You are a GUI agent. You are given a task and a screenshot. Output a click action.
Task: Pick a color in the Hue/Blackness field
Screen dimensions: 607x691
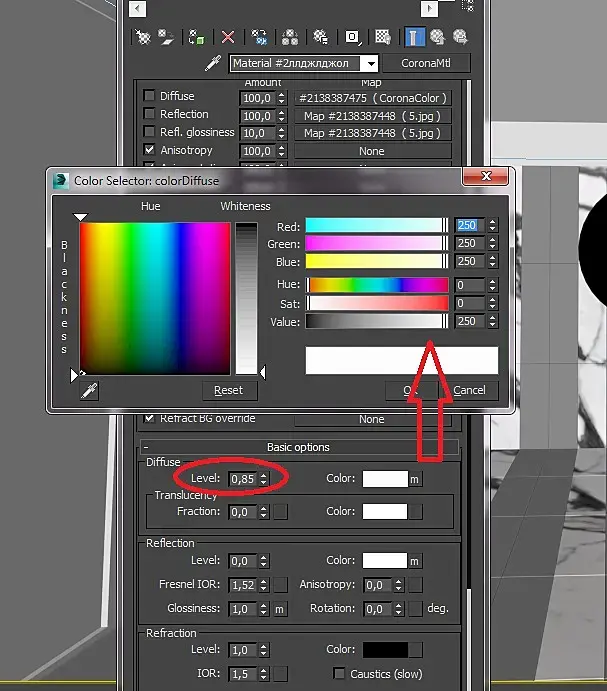(155, 298)
